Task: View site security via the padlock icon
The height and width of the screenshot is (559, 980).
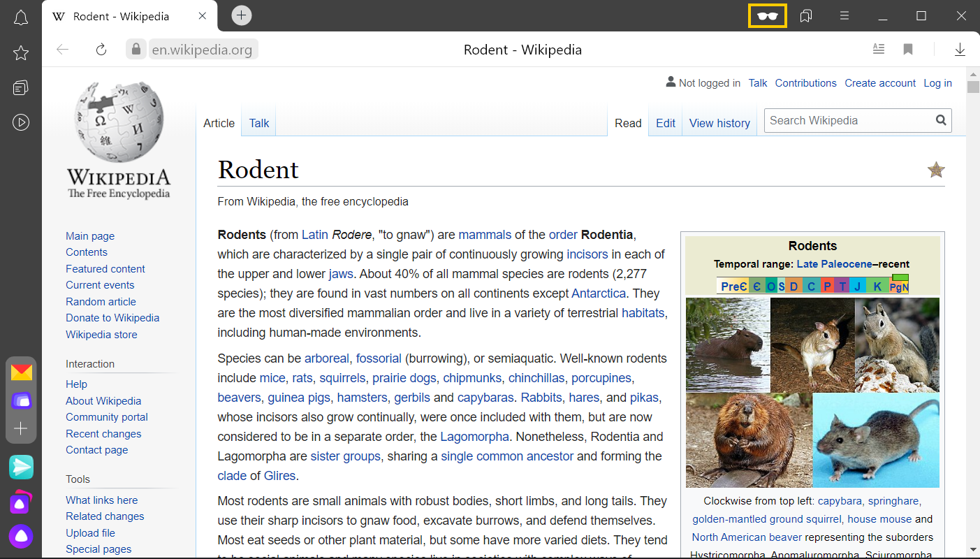Action: 136,49
